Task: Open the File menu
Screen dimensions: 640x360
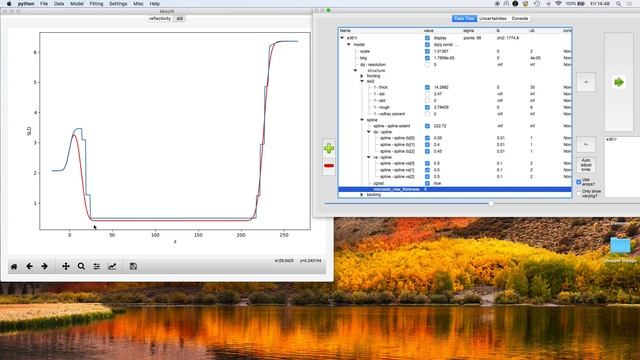Action: click(44, 4)
